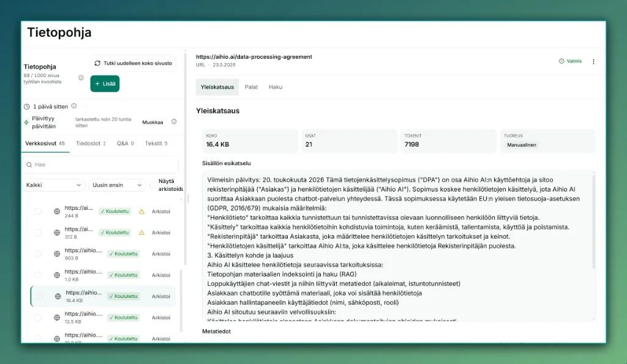
Task: Open the three-dot menu next to Valmis
Action: pos(593,62)
